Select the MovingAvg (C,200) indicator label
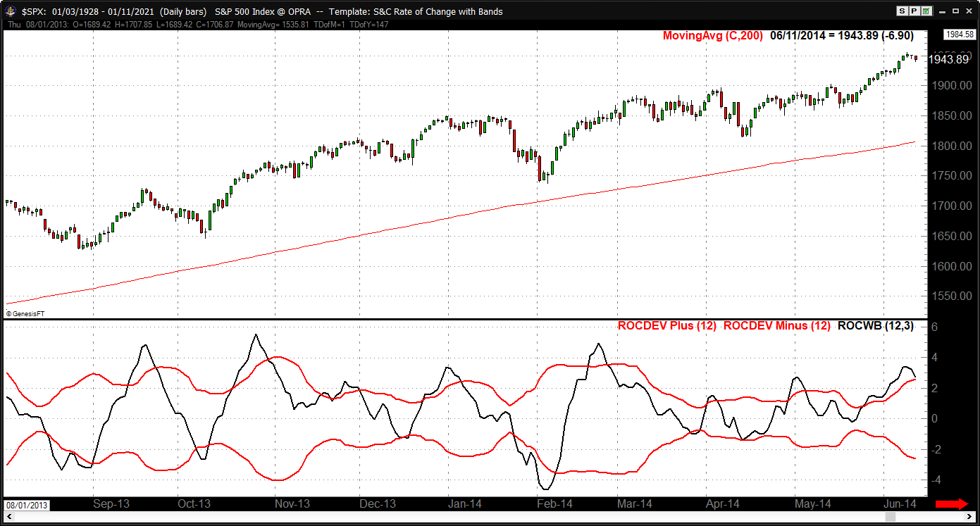Screen dimensions: 980x526 pos(713,35)
